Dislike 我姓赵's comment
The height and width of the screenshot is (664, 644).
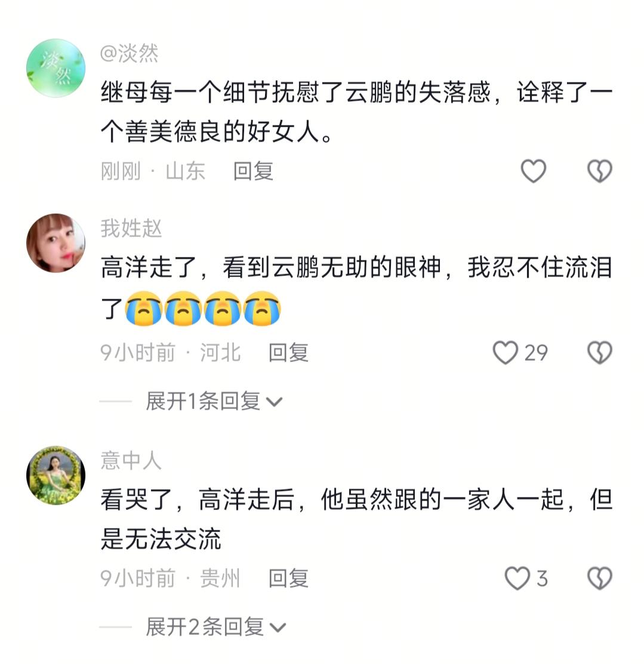[x=600, y=353]
